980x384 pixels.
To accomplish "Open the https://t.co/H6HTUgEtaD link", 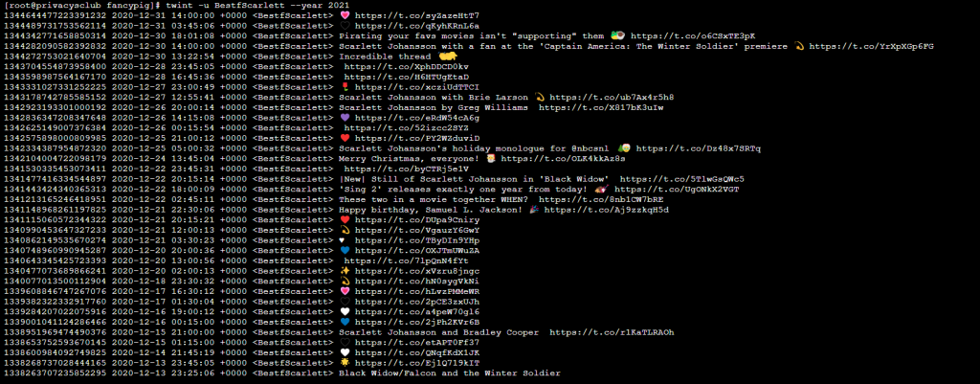I will tap(406, 77).
